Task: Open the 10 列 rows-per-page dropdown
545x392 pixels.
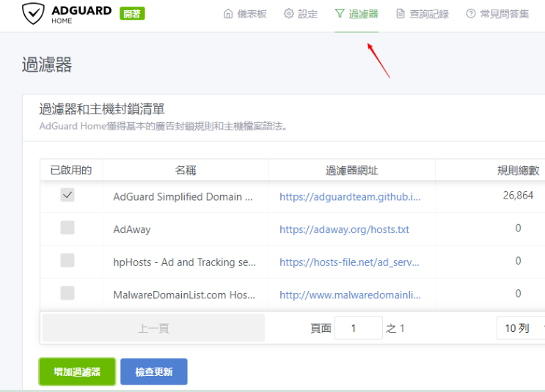Action: 521,328
